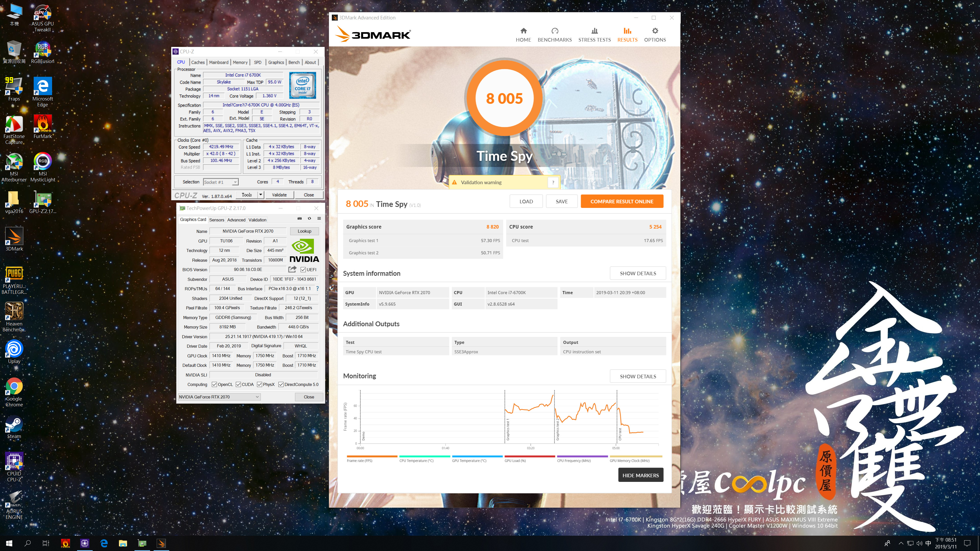Image resolution: width=980 pixels, height=551 pixels.
Task: Open the Sensors tab in GPU-Z
Action: tap(216, 220)
